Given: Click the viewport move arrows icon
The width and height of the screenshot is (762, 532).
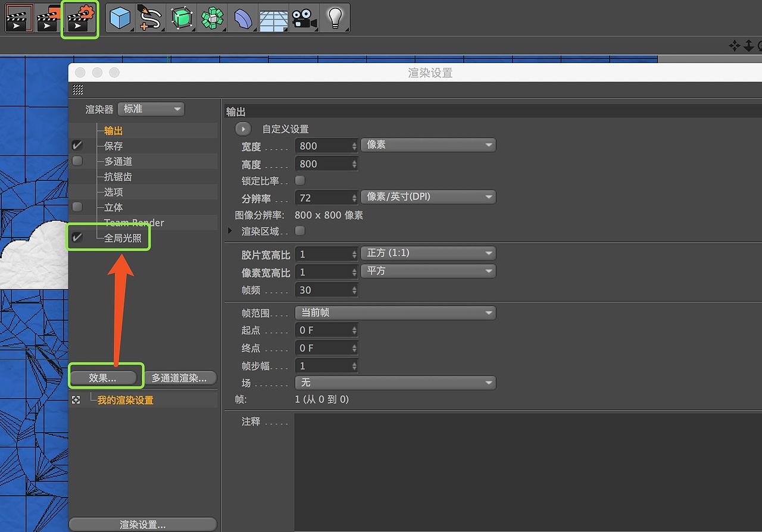Looking at the screenshot, I should [734, 46].
